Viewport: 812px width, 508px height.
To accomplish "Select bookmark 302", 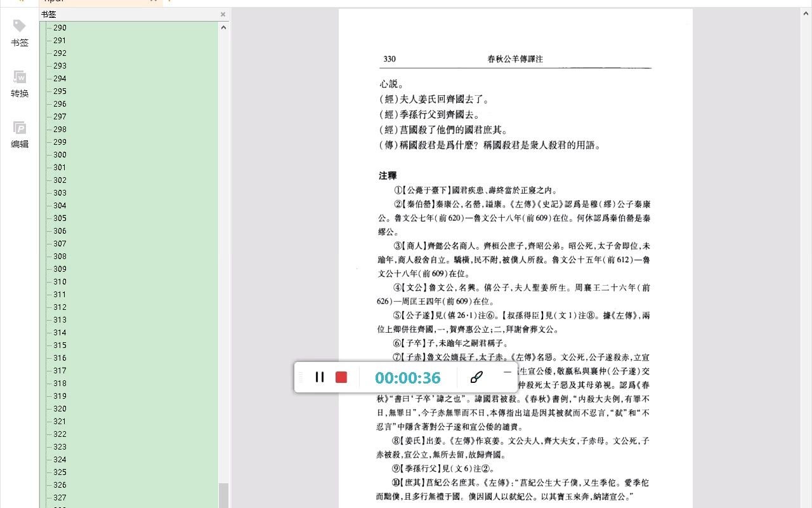I will coord(60,180).
